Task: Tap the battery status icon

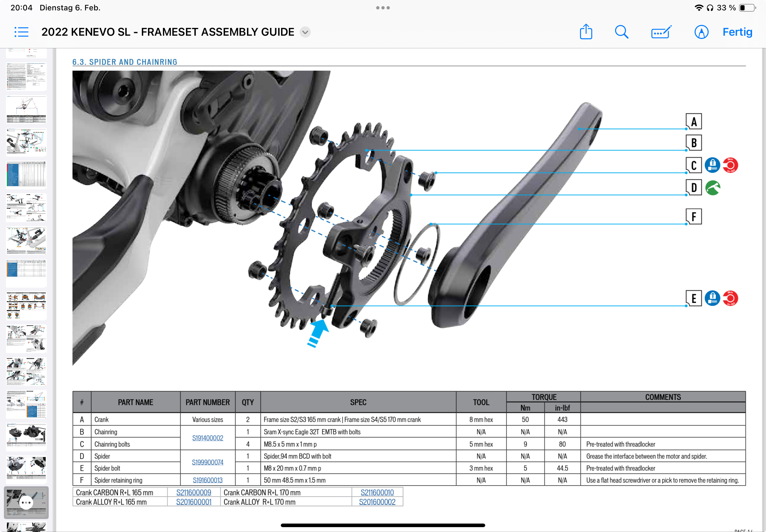Action: click(747, 8)
